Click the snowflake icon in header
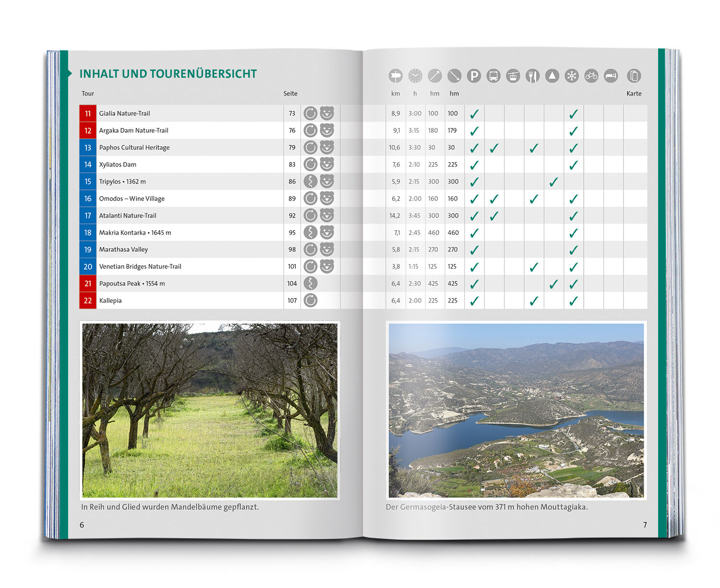Viewport: 720px width, 588px height. 572,76
